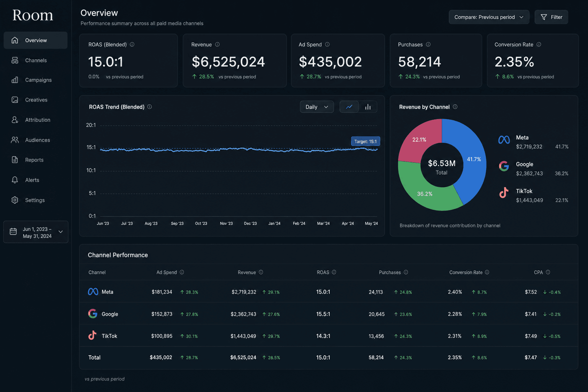Viewport: 588px width, 392px height.
Task: Click the ROAS (Blended) info icon
Action: point(132,44)
